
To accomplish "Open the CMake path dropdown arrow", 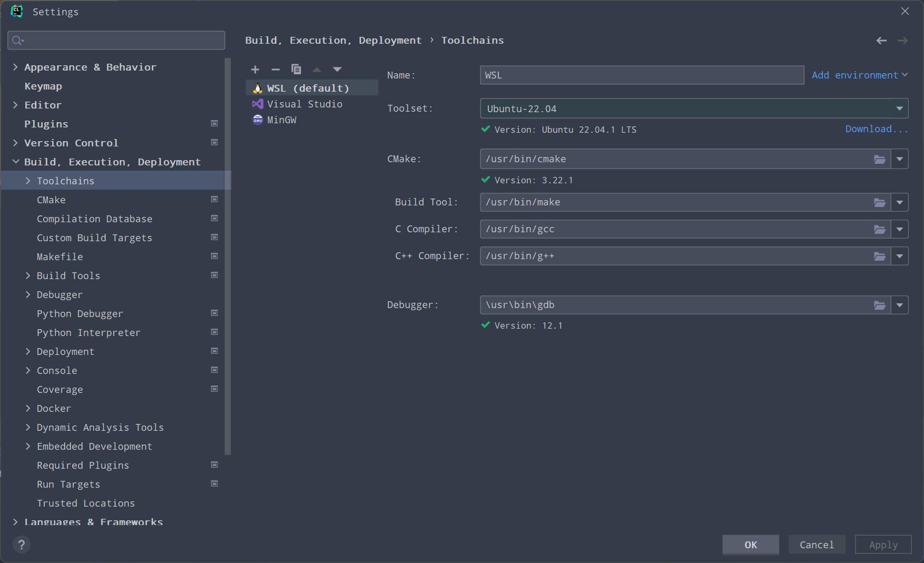I will [x=900, y=159].
